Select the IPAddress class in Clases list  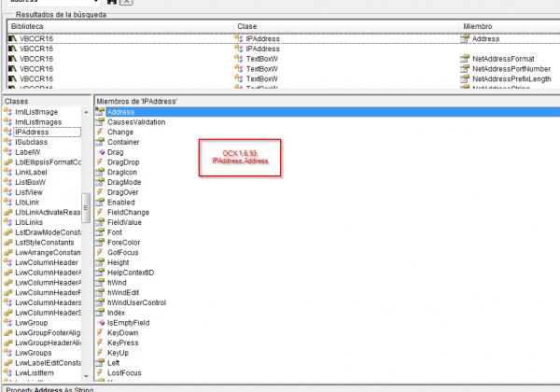click(48, 132)
